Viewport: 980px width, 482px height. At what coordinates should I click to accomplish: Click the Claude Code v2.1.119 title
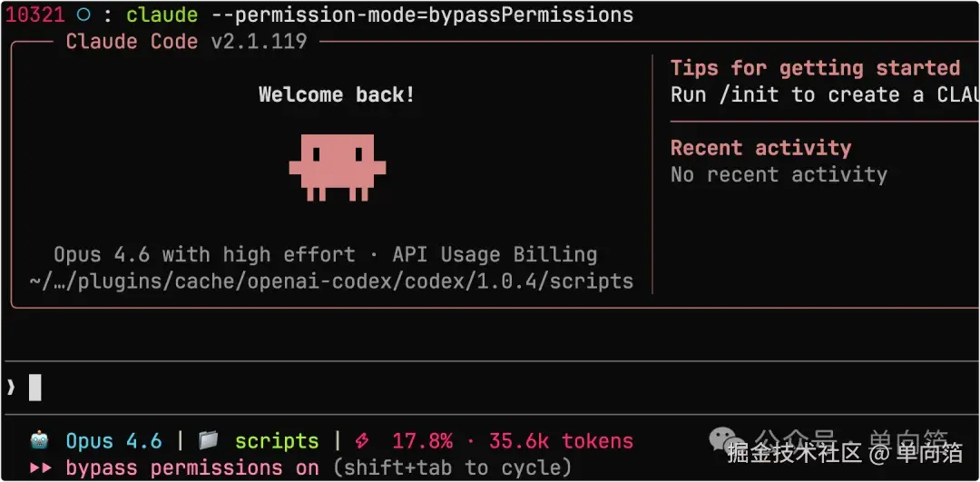click(x=186, y=41)
